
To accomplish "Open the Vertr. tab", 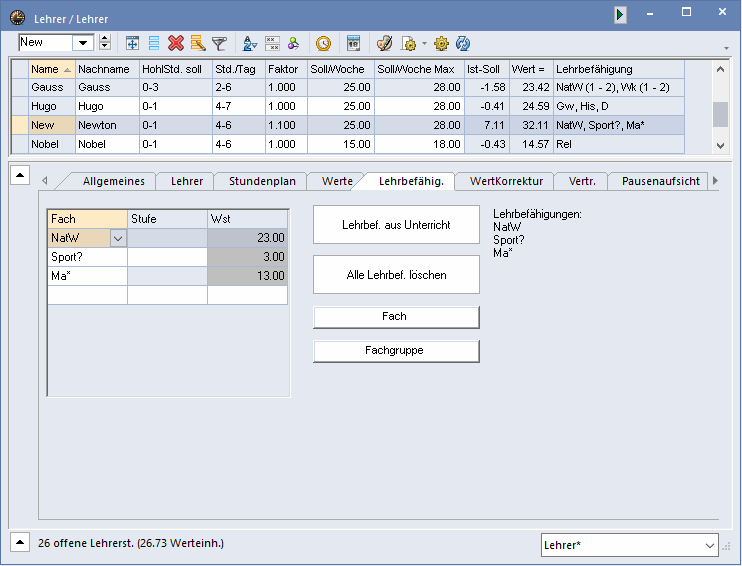I will tap(582, 181).
